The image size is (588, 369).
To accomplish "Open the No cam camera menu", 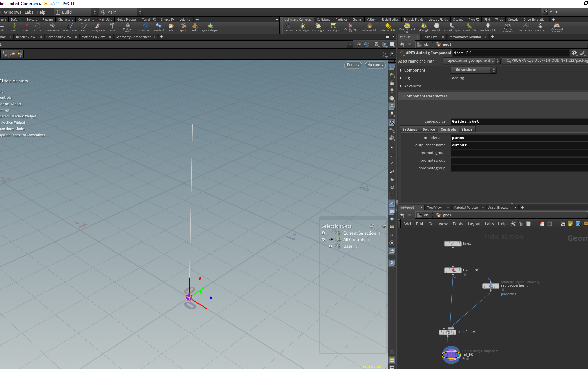I will [375, 65].
